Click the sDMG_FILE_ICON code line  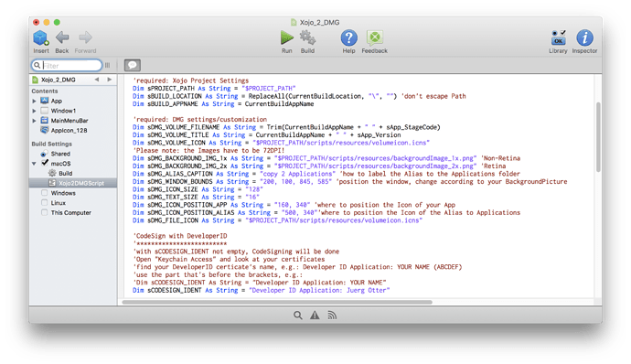[277, 220]
